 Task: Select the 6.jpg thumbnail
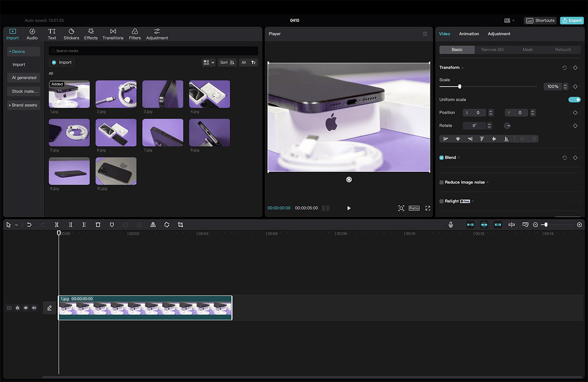(116, 133)
